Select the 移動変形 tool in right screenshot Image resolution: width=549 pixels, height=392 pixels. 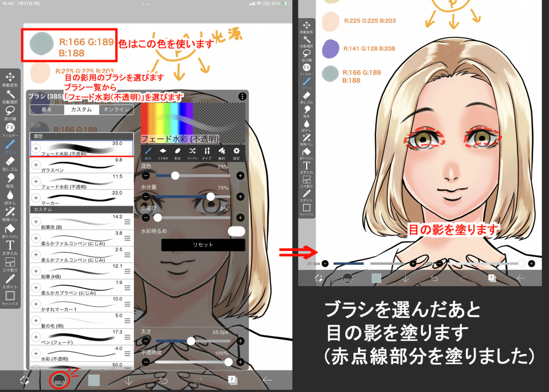tap(306, 27)
